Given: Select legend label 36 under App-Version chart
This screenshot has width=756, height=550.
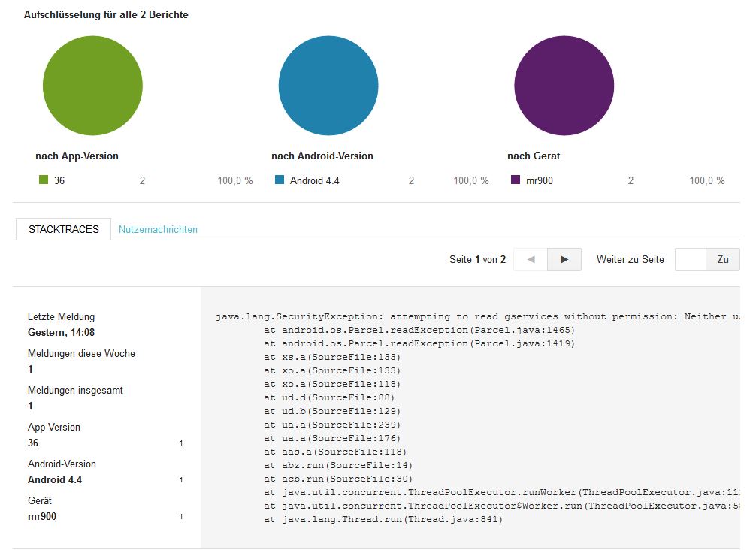Looking at the screenshot, I should point(59,180).
